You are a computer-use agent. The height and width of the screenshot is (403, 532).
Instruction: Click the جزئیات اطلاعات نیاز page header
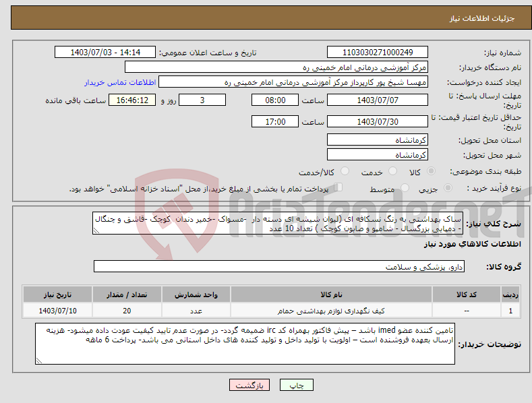point(482,18)
